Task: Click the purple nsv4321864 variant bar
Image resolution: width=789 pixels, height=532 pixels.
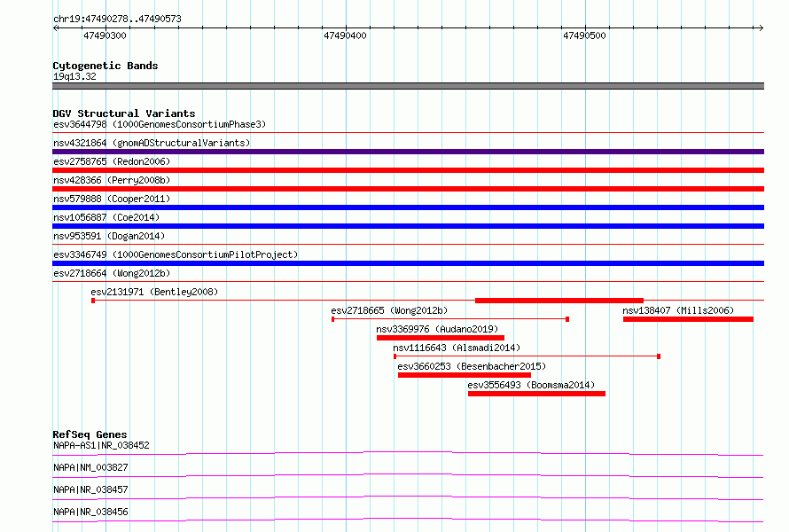Action: point(408,152)
